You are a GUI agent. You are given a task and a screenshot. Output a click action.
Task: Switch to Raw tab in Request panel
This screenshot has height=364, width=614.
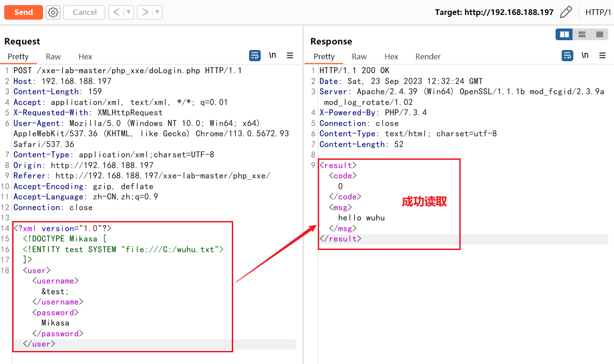[x=53, y=57]
